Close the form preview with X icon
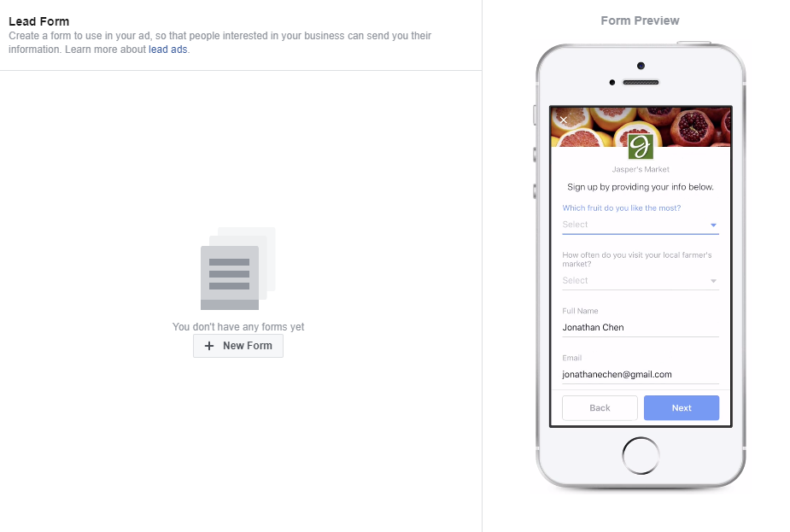Screen dimensions: 790x532 [564, 120]
